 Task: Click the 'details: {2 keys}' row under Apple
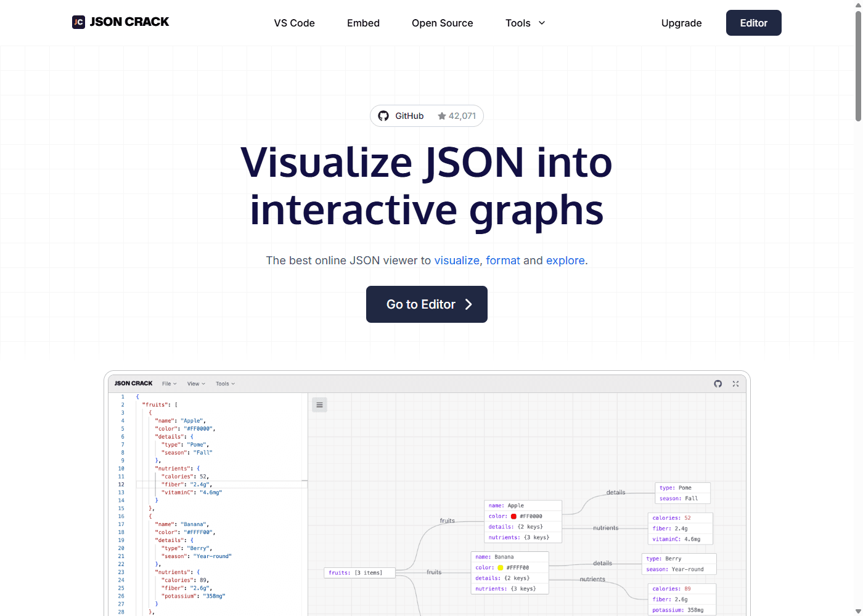point(523,527)
